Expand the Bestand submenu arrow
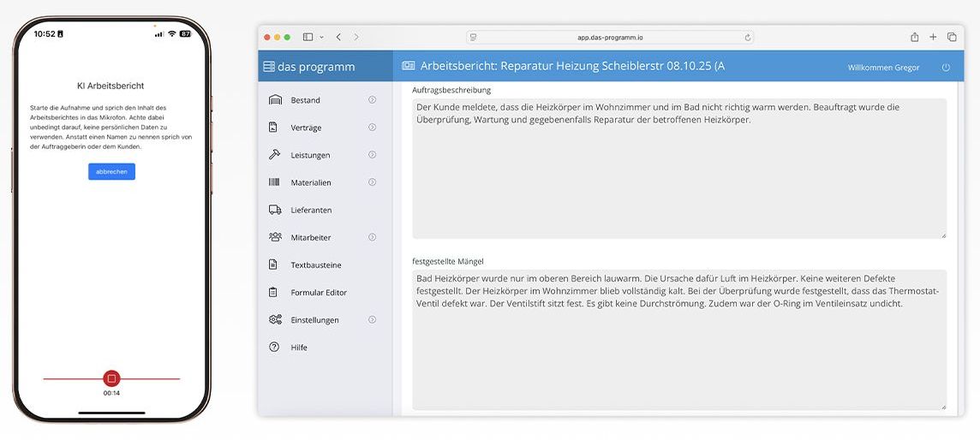Screen dimensions: 980x440 click(372, 100)
